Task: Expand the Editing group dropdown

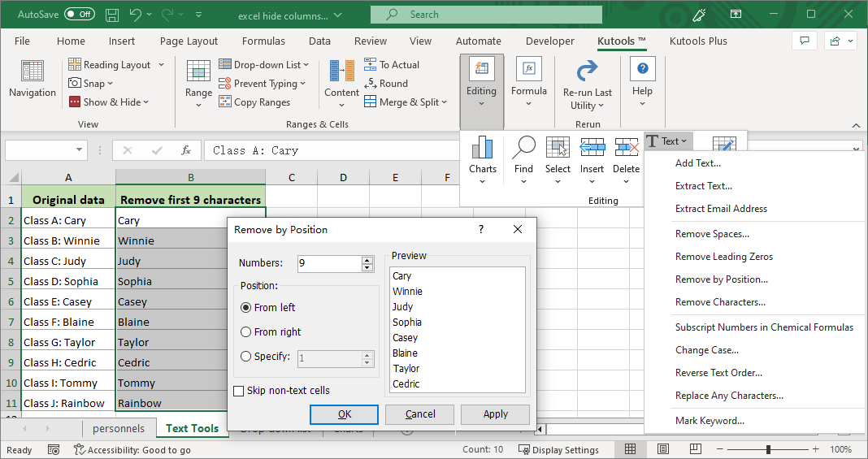Action: (481, 103)
